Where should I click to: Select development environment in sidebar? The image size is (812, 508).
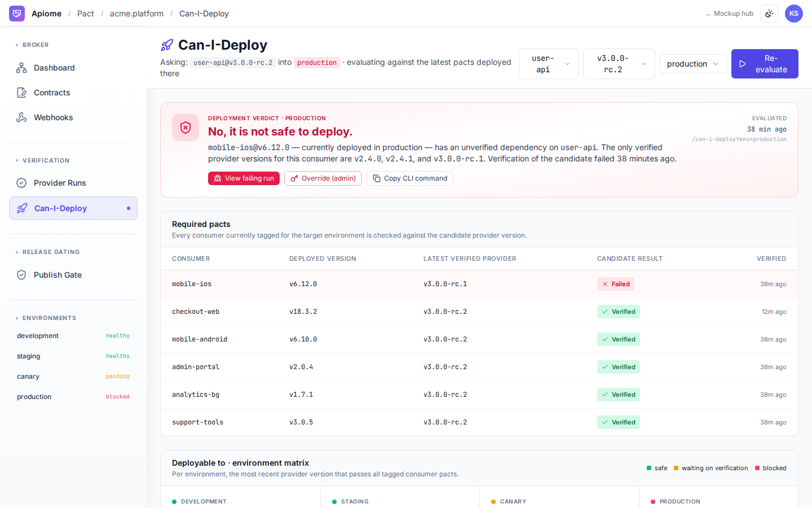(x=73, y=336)
